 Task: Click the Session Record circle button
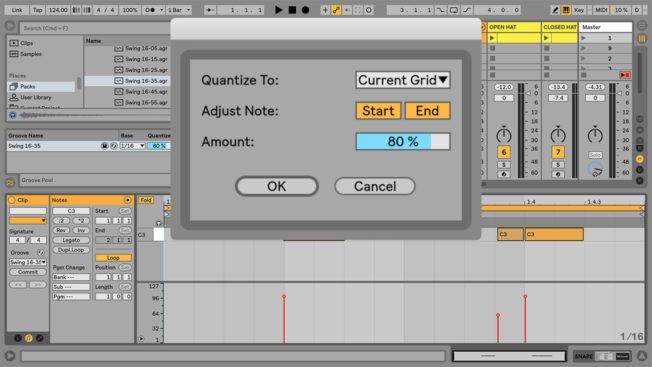(369, 10)
